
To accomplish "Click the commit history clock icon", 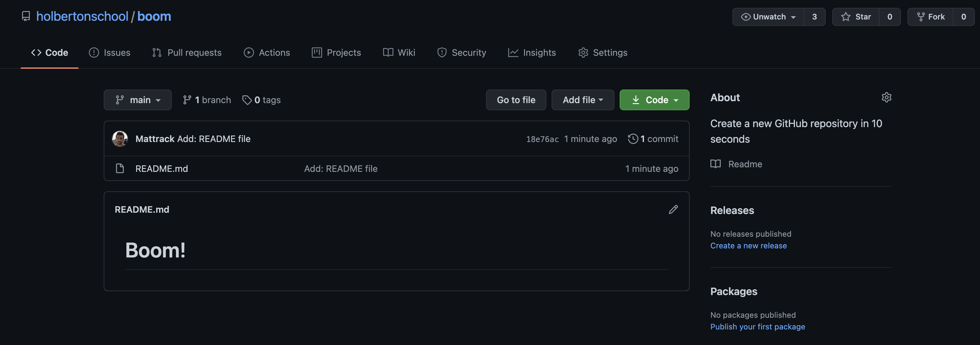I will tap(633, 139).
